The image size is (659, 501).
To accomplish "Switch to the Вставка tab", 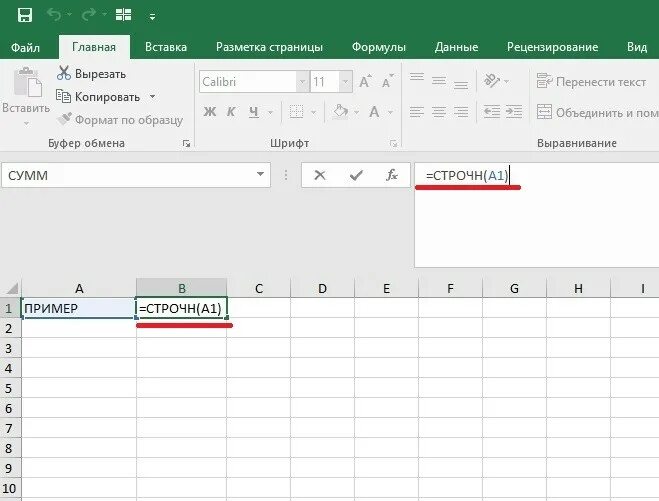I will coord(166,47).
